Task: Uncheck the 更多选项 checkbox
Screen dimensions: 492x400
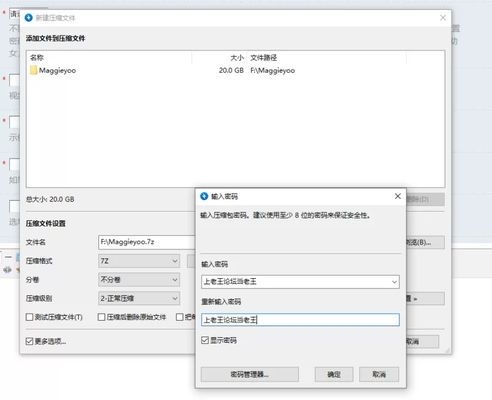Action: [29, 341]
